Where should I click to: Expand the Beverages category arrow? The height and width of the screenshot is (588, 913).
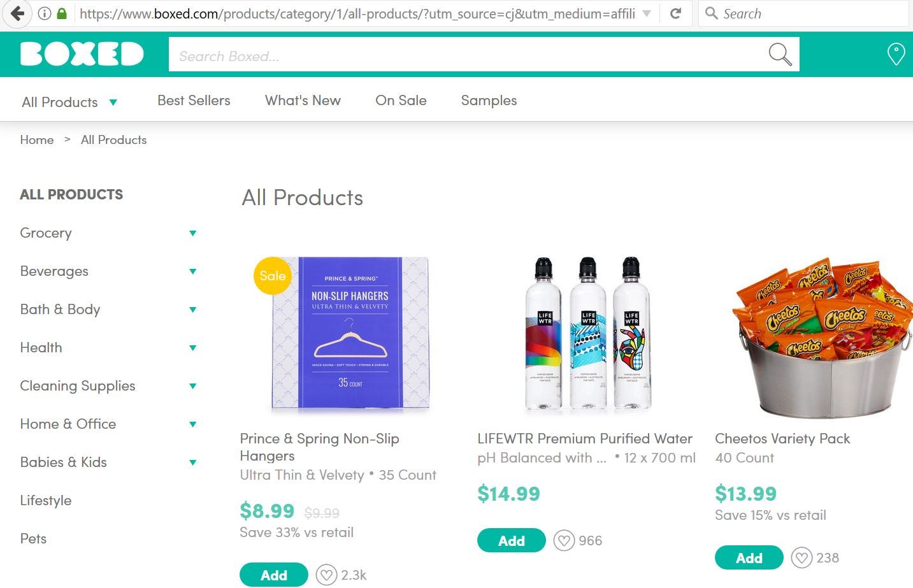tap(192, 271)
